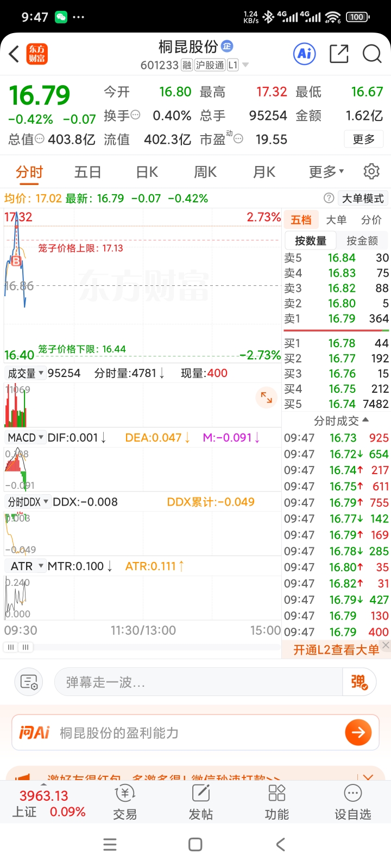Tap the share icon in the header
The height and width of the screenshot is (868, 391).
click(339, 54)
